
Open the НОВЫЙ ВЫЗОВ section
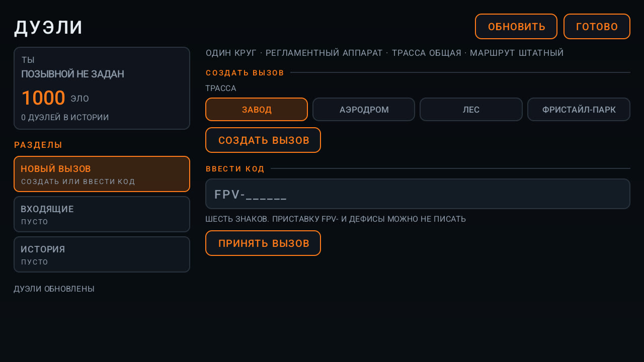tap(102, 174)
